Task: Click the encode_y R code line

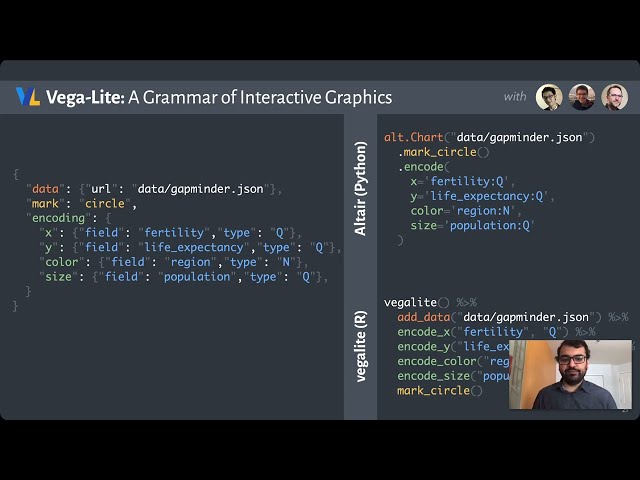Action: coord(453,347)
